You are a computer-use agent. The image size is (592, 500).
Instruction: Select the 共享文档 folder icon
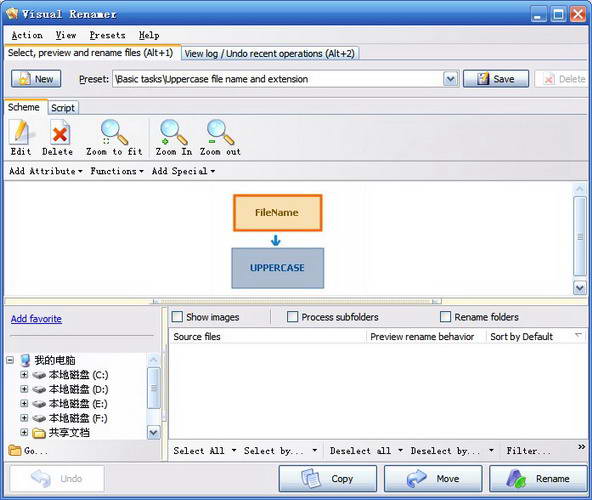click(x=39, y=433)
